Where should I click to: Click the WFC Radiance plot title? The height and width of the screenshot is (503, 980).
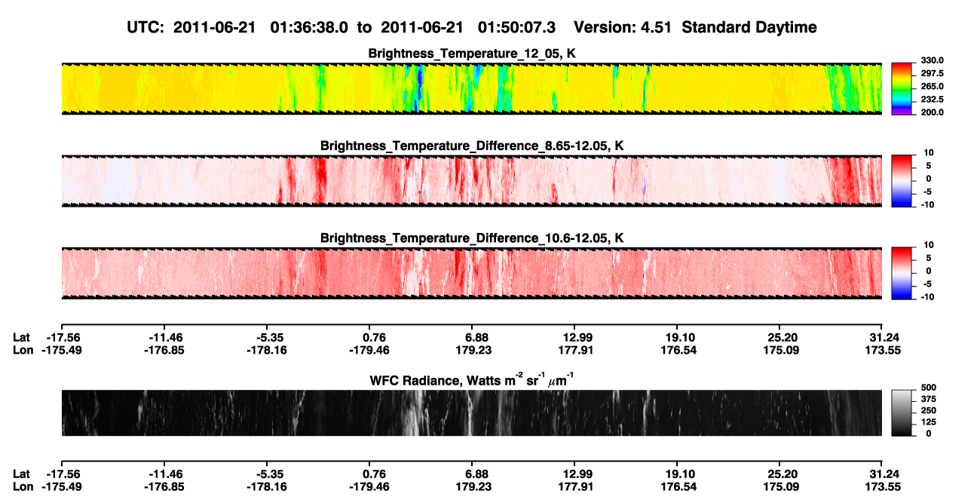click(x=471, y=380)
